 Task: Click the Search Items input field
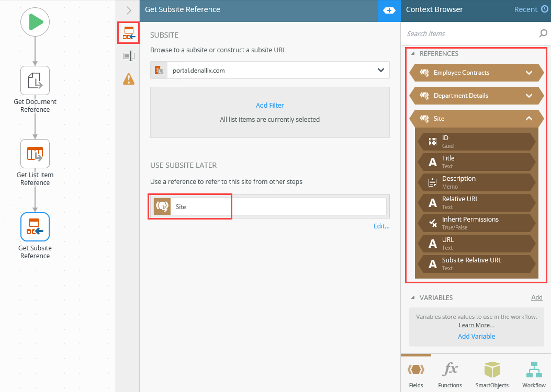(x=471, y=33)
